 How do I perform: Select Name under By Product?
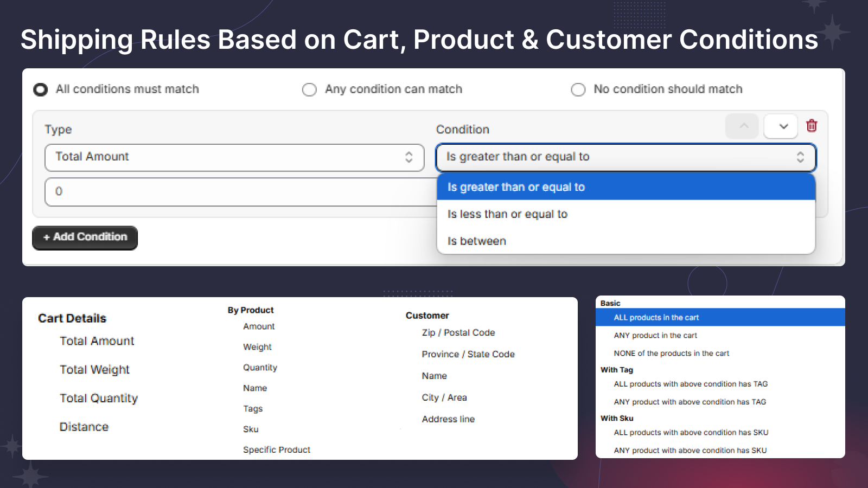coord(255,388)
